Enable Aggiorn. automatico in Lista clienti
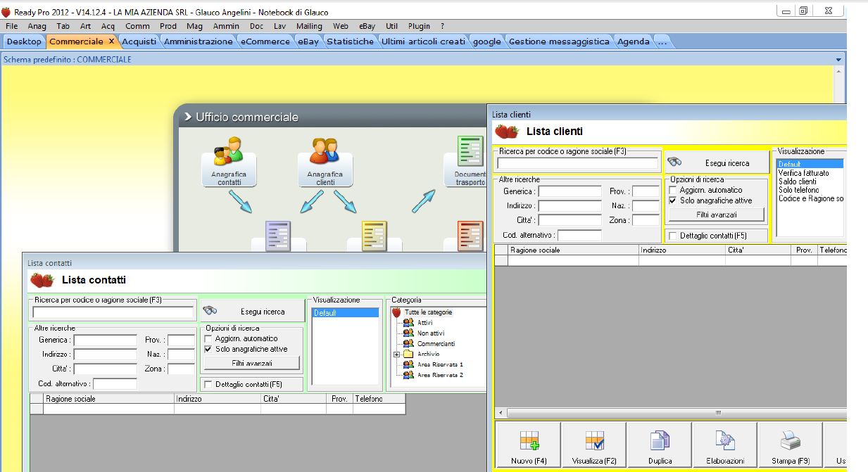868x472 pixels. click(x=674, y=190)
